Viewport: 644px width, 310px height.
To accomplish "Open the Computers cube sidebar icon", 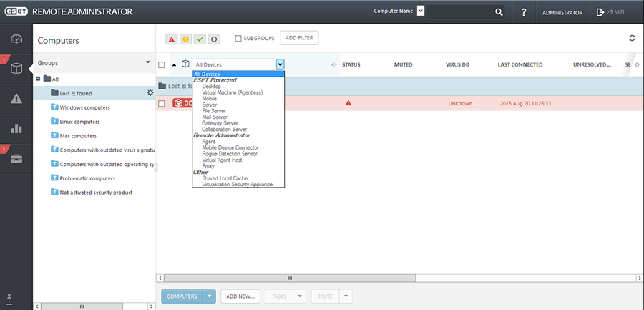I will tap(16, 69).
